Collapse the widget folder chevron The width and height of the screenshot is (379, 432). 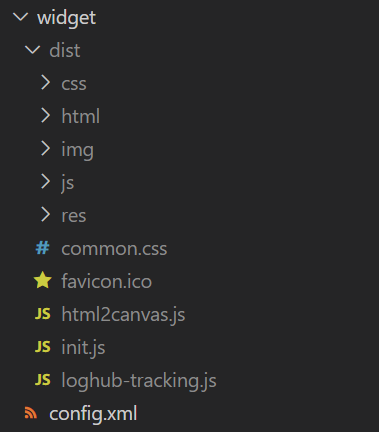tap(20, 17)
